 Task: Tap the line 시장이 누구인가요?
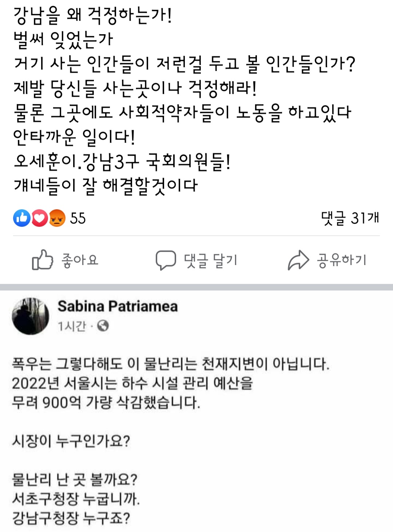[71, 441]
